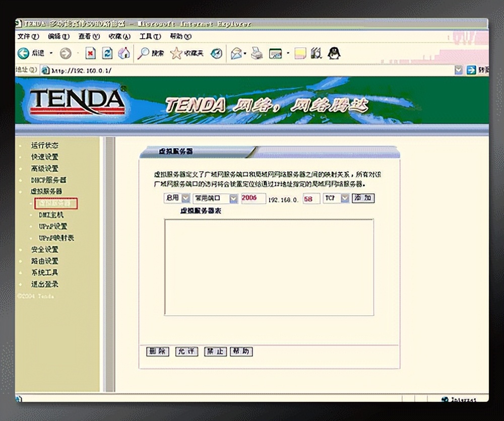Screen dimensions: 504x421
Task: Refresh the page with the toolbar icon
Action: [x=107, y=53]
